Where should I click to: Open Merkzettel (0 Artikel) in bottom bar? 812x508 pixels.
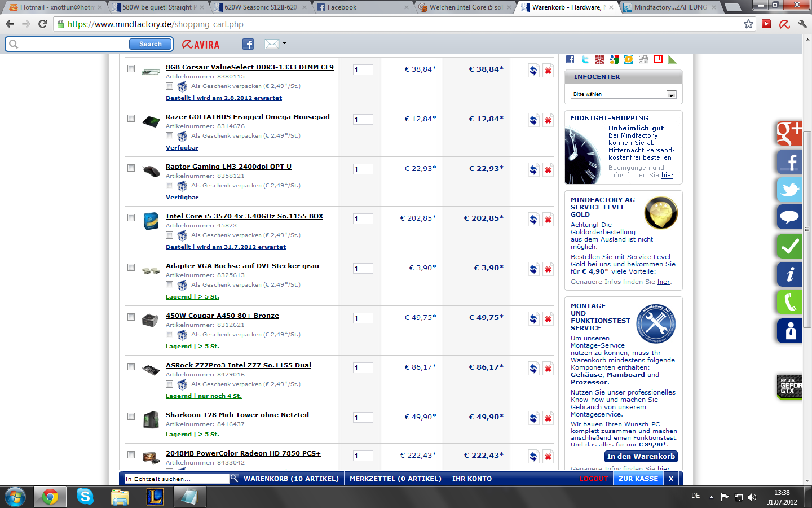pyautogui.click(x=395, y=479)
